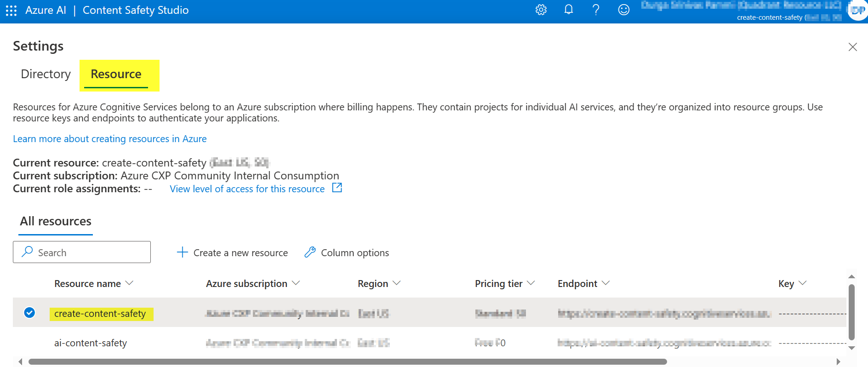Sort by Resource name column chevron
This screenshot has height=367, width=868.
(x=129, y=283)
